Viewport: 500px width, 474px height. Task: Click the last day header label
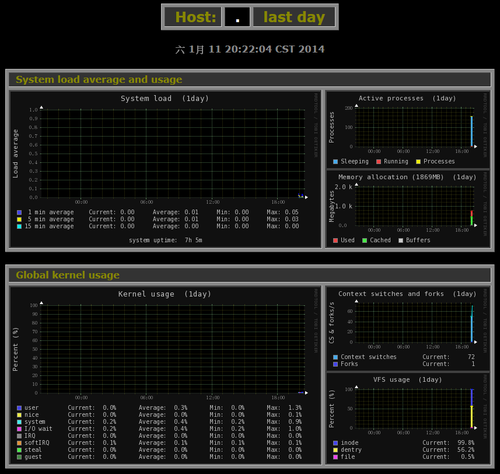tap(294, 17)
